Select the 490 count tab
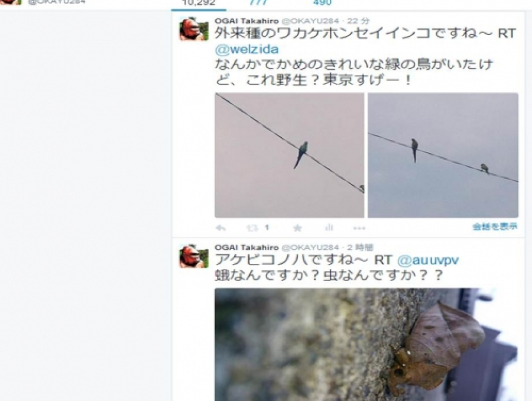The height and width of the screenshot is (401, 532). [x=322, y=3]
